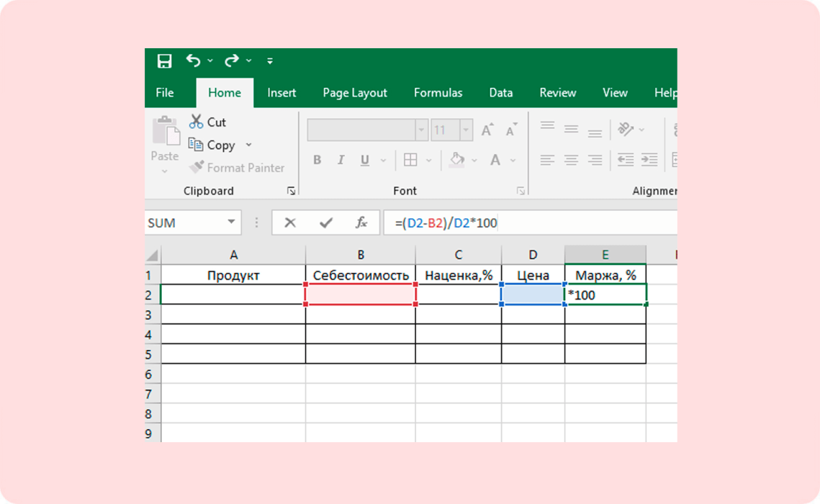
Task: Switch to the Page Layout tab
Action: click(x=355, y=93)
